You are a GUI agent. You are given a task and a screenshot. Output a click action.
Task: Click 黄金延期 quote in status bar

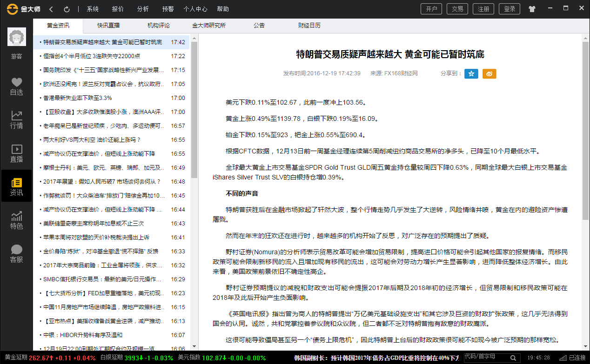pyautogui.click(x=50, y=358)
